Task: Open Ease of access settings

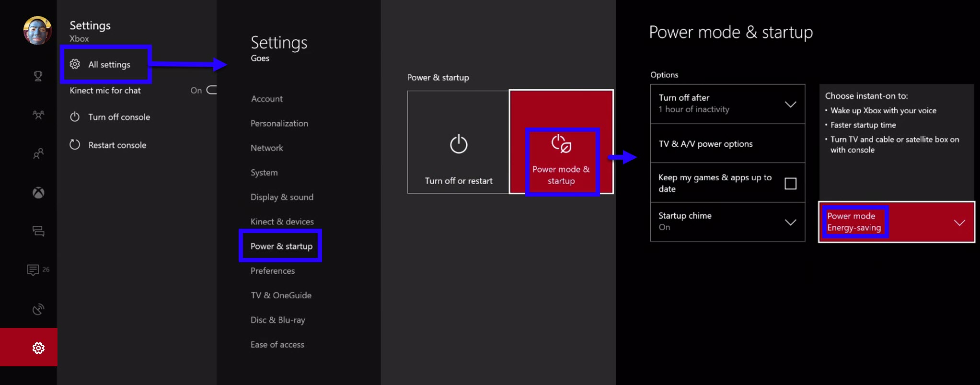Action: (277, 344)
